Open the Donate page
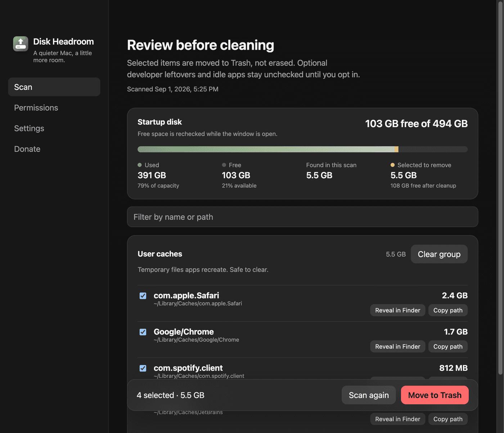 pyautogui.click(x=54, y=149)
